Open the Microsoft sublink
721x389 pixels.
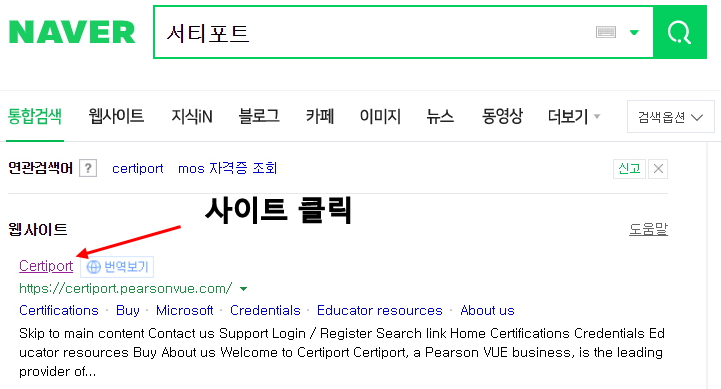tap(184, 310)
